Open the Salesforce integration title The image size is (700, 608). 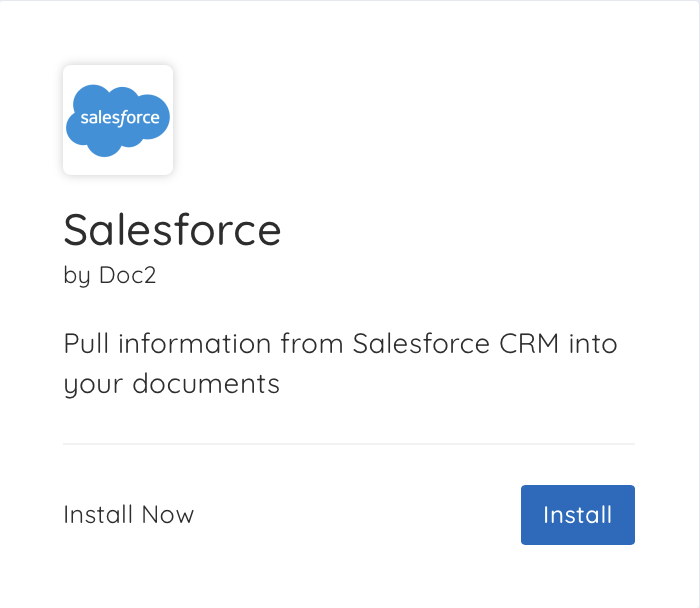172,230
